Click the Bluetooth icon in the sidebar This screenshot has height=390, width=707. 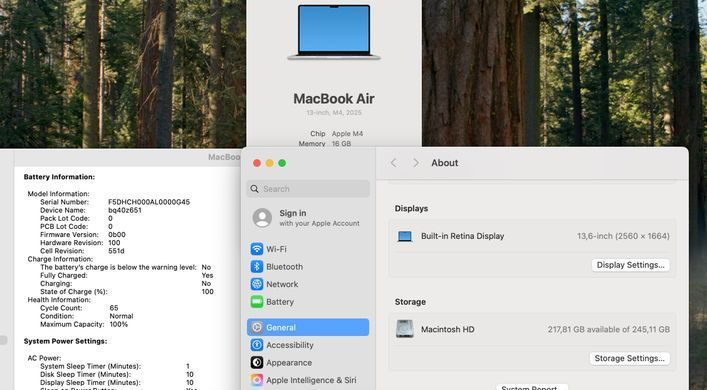point(257,266)
